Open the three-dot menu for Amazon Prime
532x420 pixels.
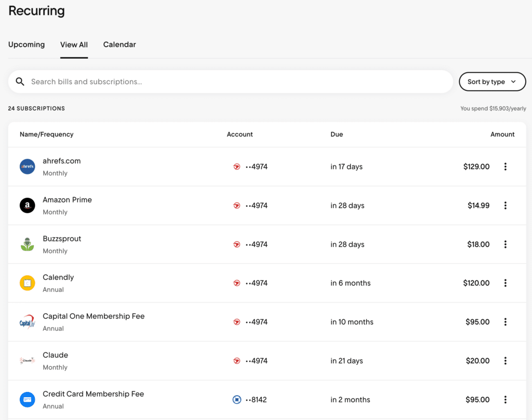[x=505, y=206]
